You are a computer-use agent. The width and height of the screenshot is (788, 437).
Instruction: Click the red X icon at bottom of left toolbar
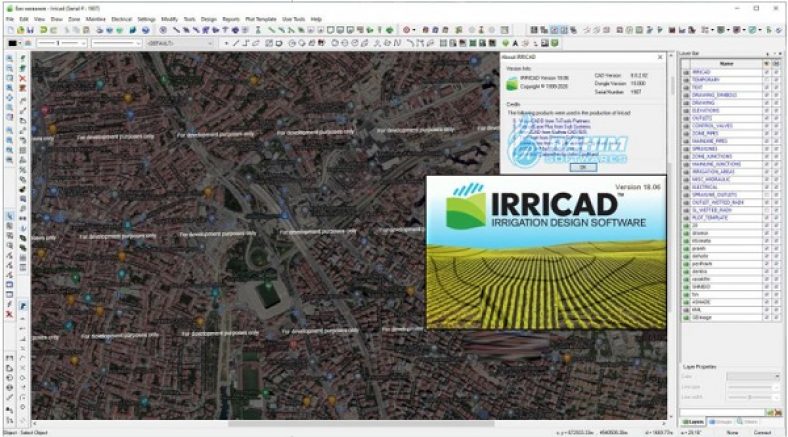point(9,314)
